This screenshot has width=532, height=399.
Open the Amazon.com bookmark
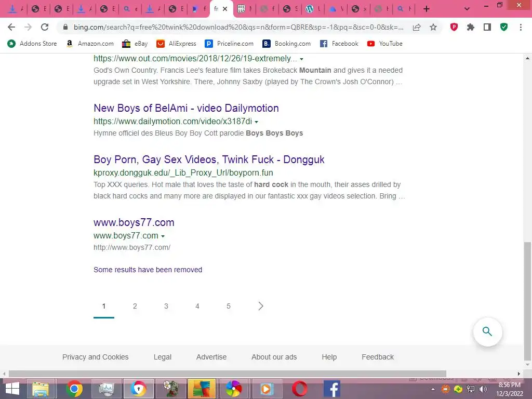tap(90, 44)
